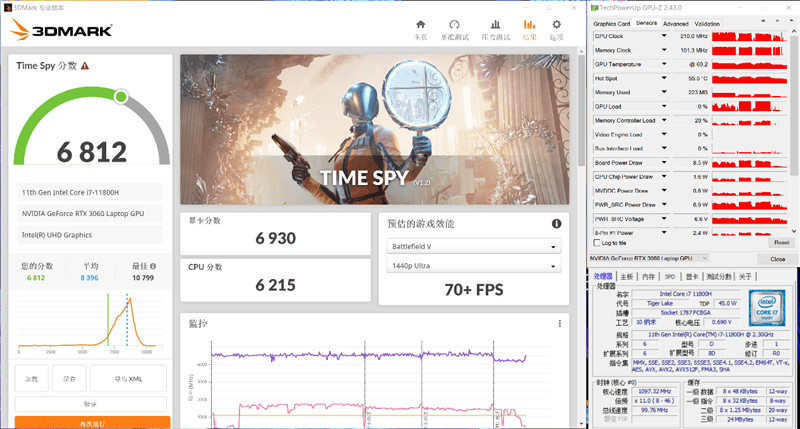The image size is (800, 429).
Task: Click the Time Spy hero banner image
Action: (x=374, y=130)
